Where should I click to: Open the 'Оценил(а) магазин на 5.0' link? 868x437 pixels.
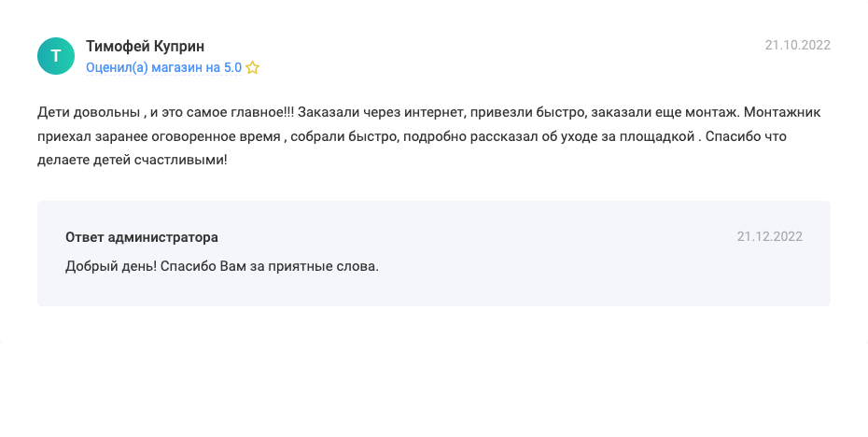164,67
